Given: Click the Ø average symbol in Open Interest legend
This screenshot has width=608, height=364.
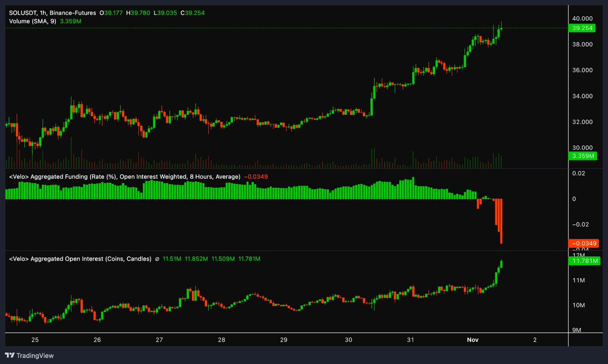Looking at the screenshot, I should [x=157, y=258].
